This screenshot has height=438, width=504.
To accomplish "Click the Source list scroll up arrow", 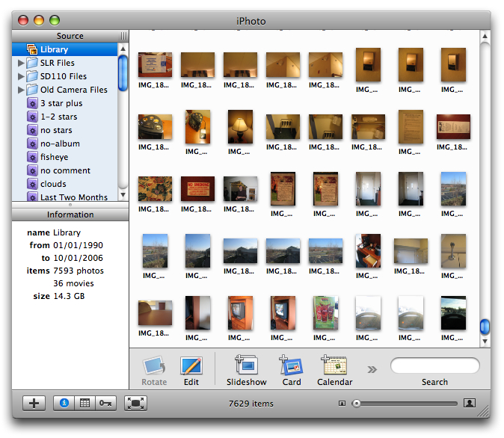I will [123, 49].
